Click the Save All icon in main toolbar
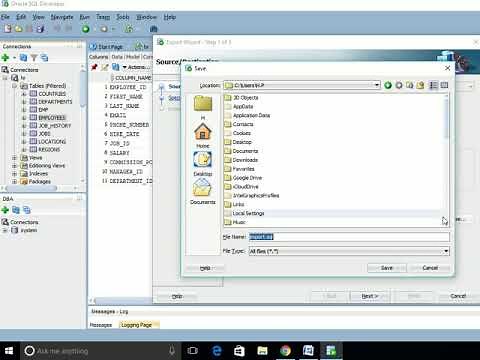 (40, 29)
